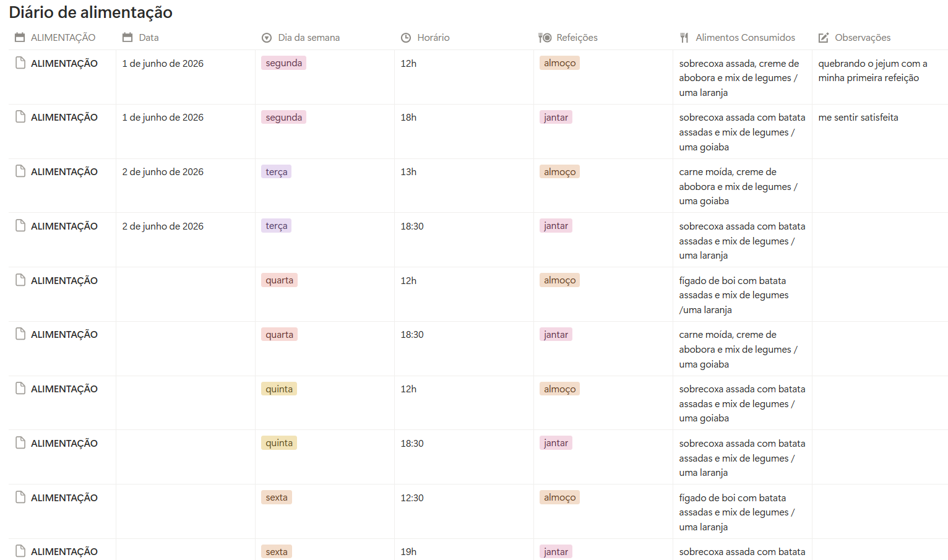The height and width of the screenshot is (560, 948).
Task: Click the 'Diário de alimentação' title
Action: click(x=91, y=12)
